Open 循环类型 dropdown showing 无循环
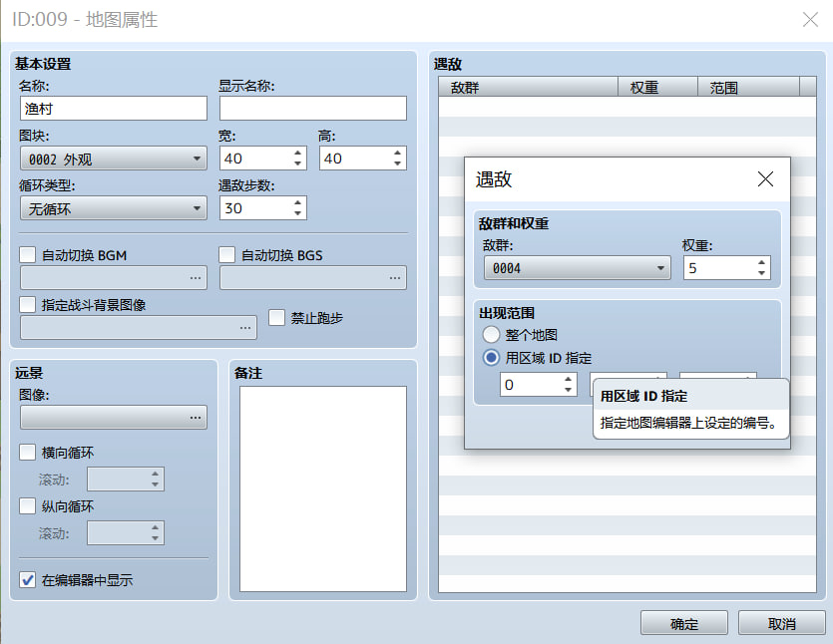Image resolution: width=833 pixels, height=644 pixels. (x=114, y=208)
